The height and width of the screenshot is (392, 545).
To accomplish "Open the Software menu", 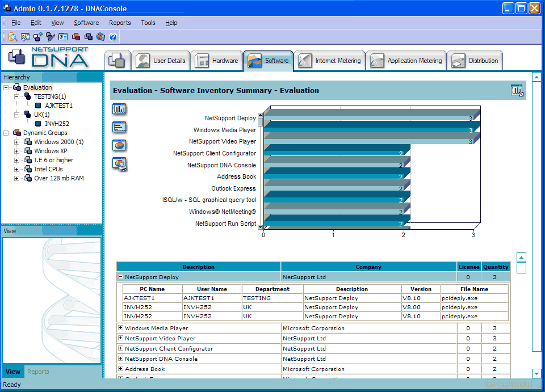I will pos(86,23).
